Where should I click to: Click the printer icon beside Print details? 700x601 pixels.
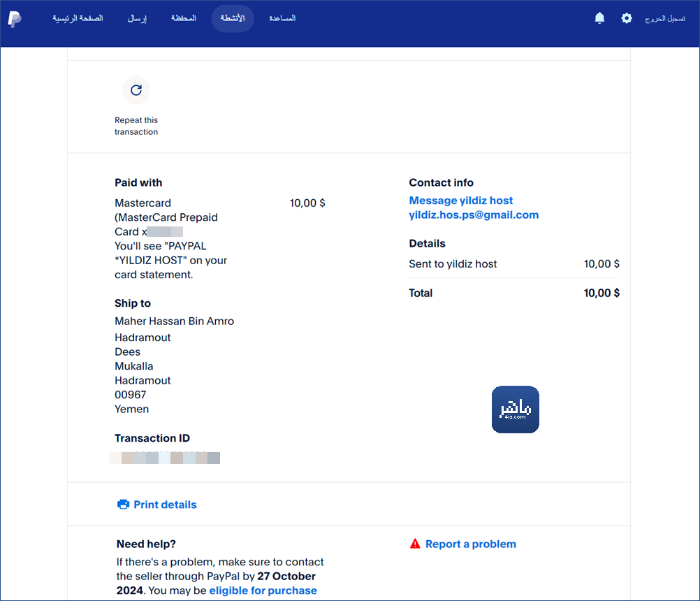click(123, 505)
